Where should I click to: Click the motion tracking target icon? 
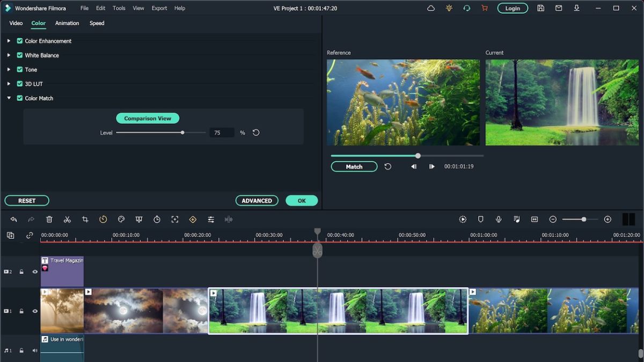click(175, 219)
